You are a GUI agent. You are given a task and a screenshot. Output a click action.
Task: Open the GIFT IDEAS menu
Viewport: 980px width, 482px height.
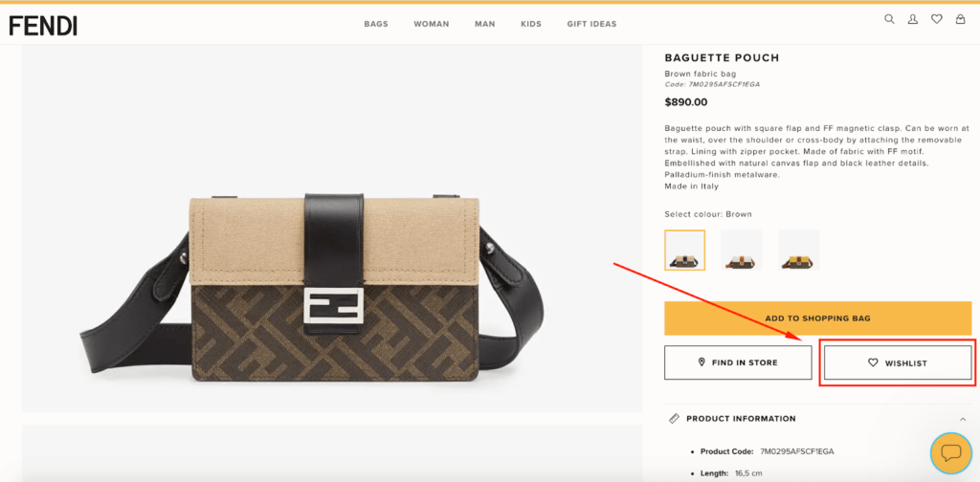tap(591, 24)
